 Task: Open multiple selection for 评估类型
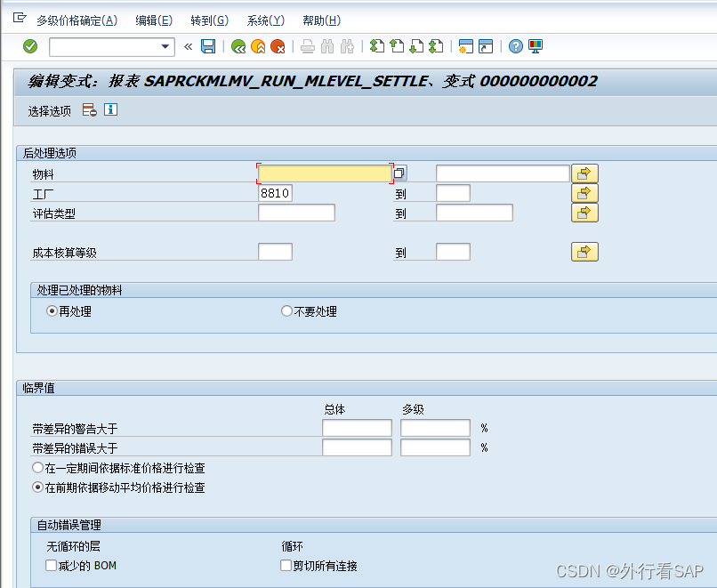click(584, 213)
